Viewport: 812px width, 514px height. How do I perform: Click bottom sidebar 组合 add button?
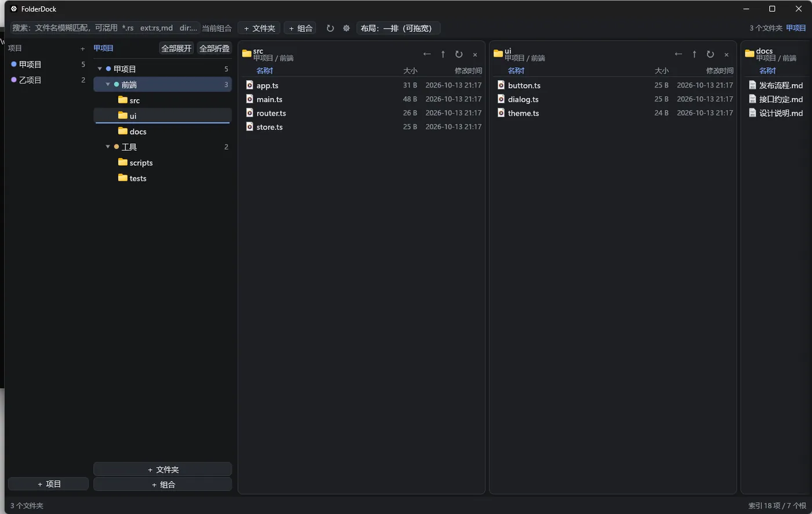163,484
